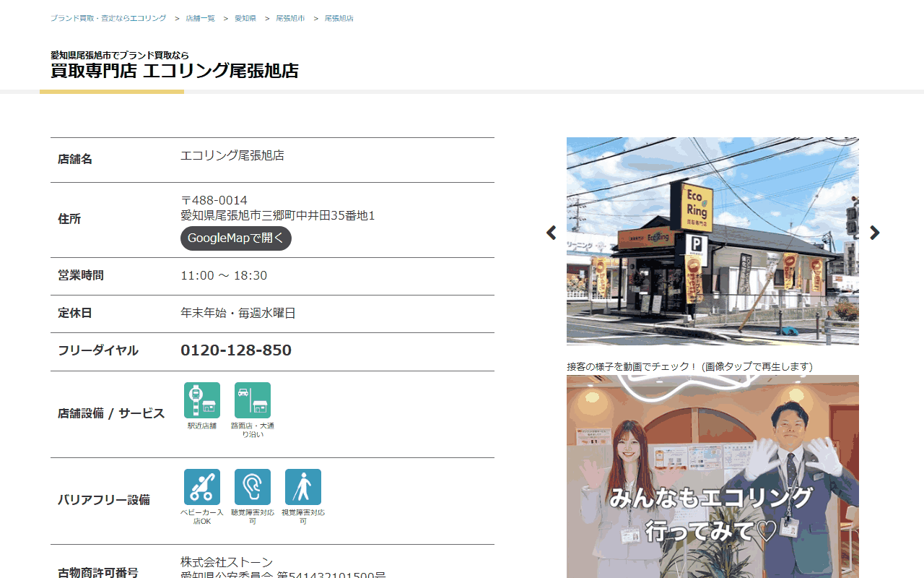
Task: Click the caption 接客の様子を動画でチェック！
Action: (x=632, y=366)
